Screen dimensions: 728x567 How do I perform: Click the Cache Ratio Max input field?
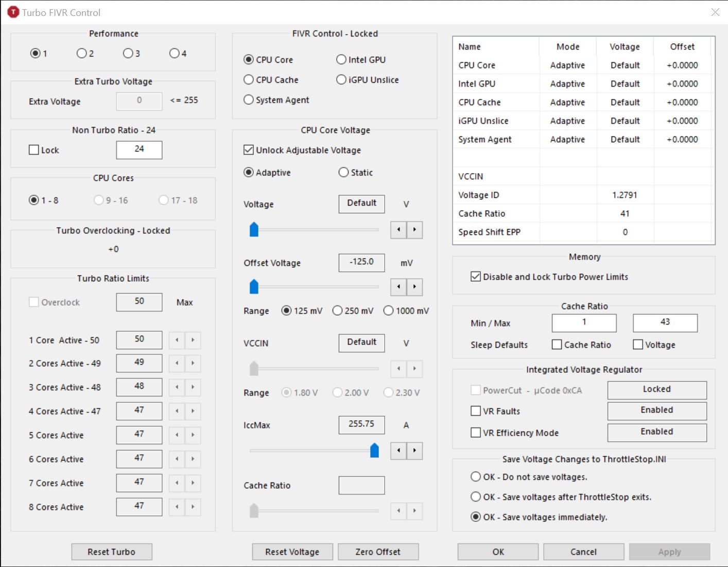[x=665, y=323]
